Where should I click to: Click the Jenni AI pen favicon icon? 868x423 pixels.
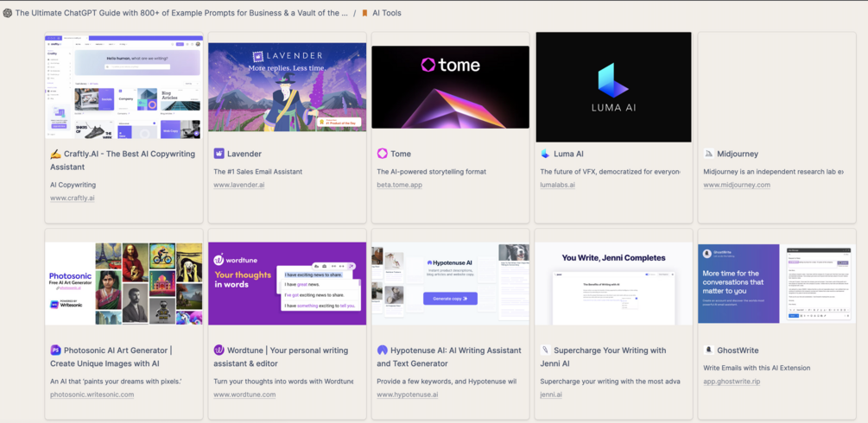pos(545,350)
